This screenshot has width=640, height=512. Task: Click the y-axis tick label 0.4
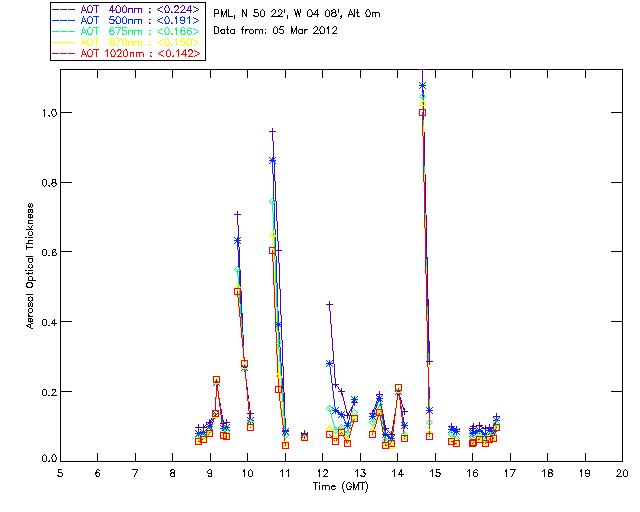click(x=49, y=322)
